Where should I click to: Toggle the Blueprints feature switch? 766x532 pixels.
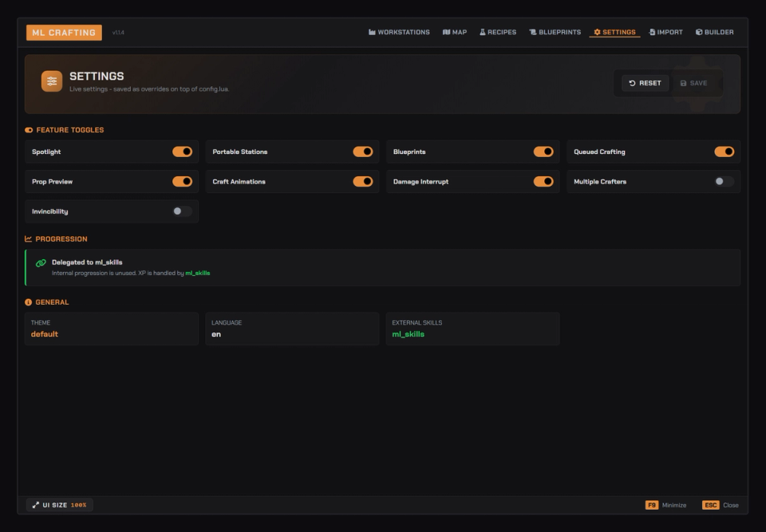pos(543,152)
